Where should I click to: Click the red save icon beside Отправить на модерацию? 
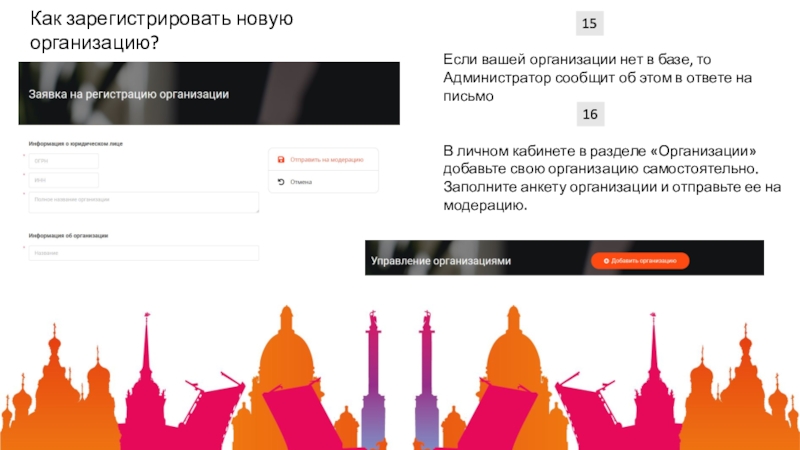[281, 160]
